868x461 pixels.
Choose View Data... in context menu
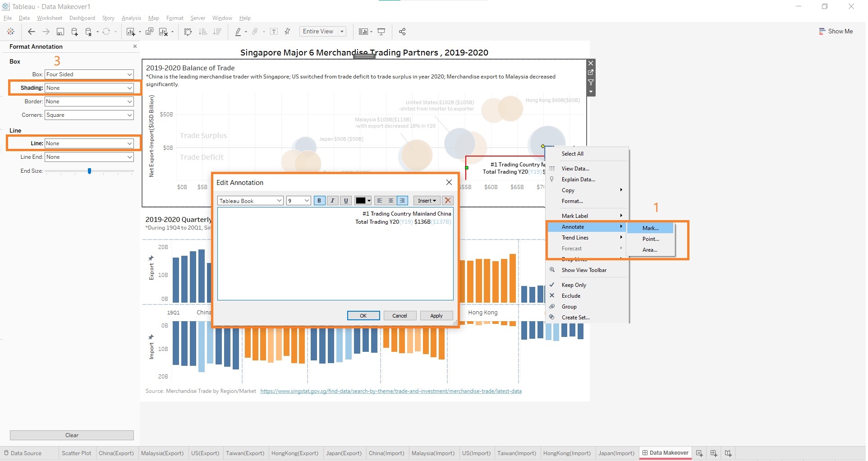pyautogui.click(x=587, y=169)
